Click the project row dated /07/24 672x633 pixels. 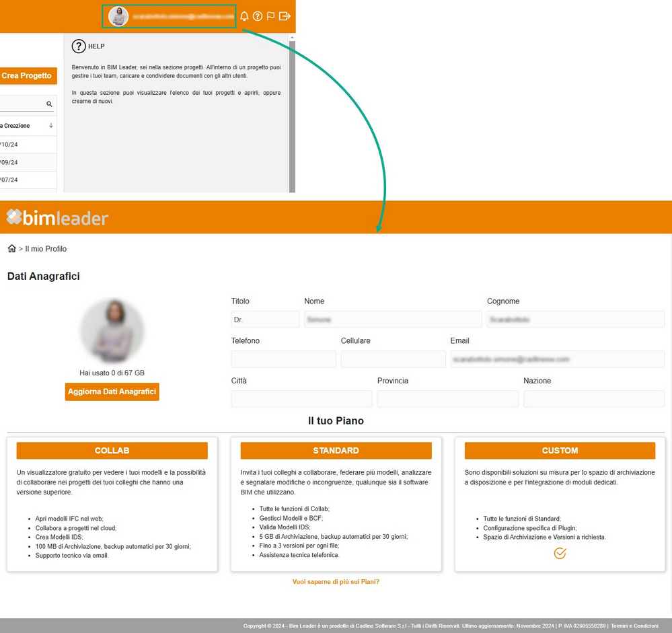click(x=28, y=180)
